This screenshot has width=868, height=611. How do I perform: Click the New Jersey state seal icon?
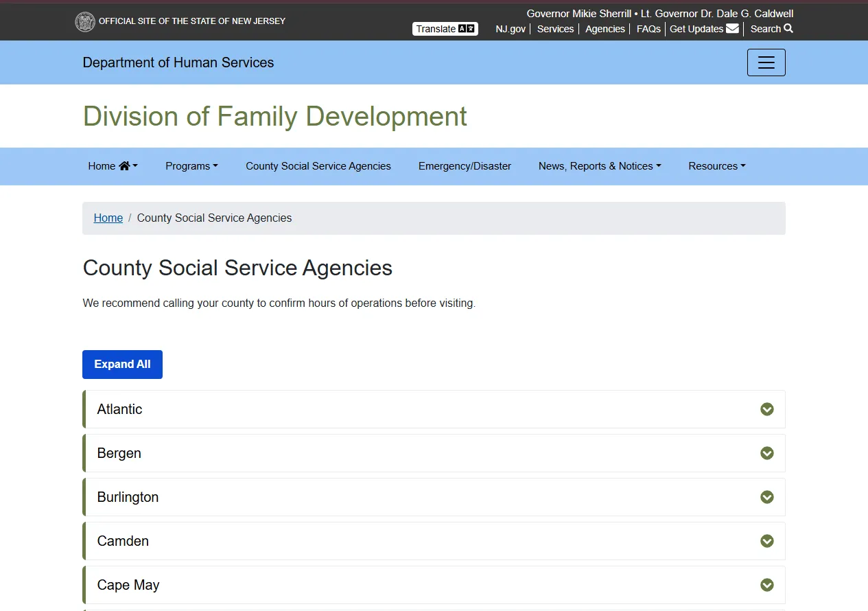click(x=85, y=22)
